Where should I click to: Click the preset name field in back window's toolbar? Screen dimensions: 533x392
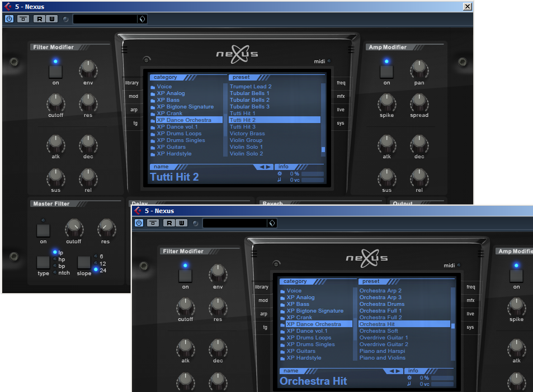pyautogui.click(x=105, y=19)
